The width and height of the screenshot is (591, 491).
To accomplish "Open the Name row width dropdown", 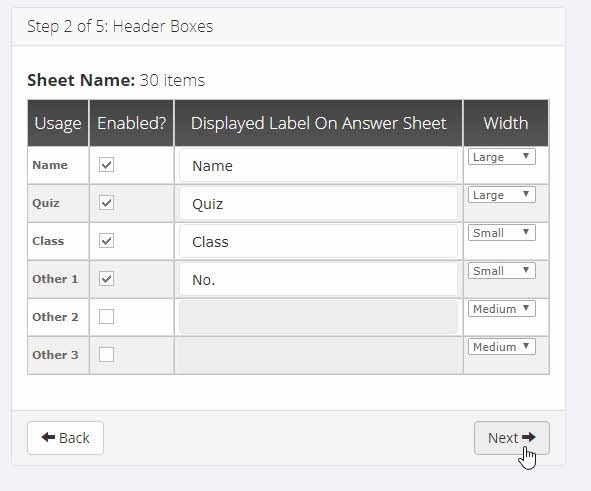I will pos(502,157).
